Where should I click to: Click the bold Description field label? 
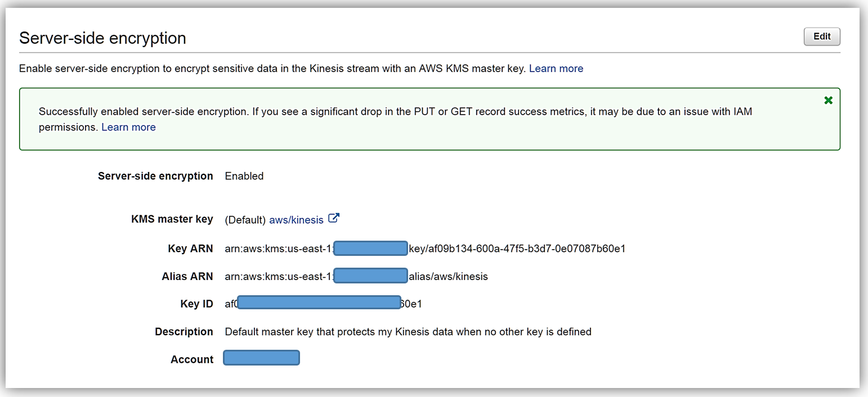click(x=184, y=332)
